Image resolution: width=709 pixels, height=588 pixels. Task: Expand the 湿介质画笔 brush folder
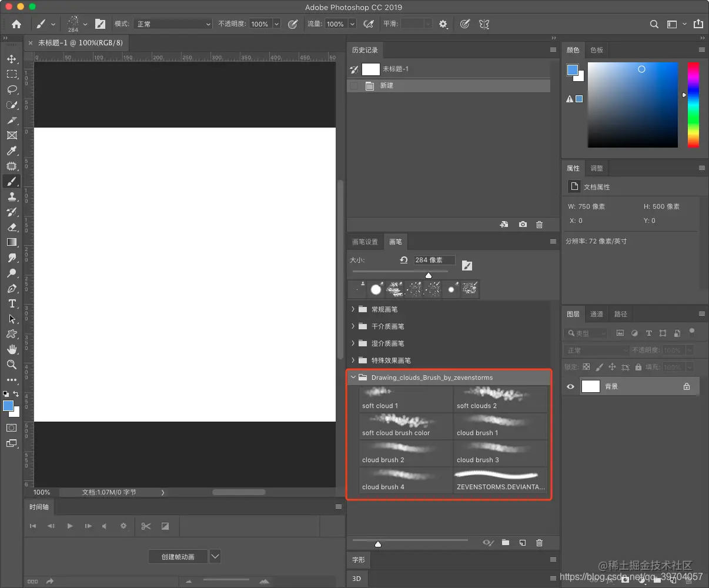click(x=353, y=343)
